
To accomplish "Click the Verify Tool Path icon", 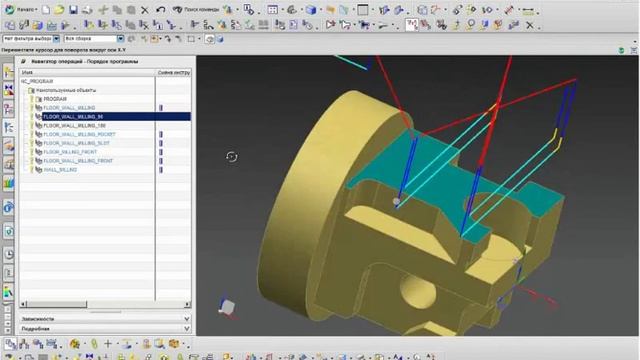I will click(222, 25).
